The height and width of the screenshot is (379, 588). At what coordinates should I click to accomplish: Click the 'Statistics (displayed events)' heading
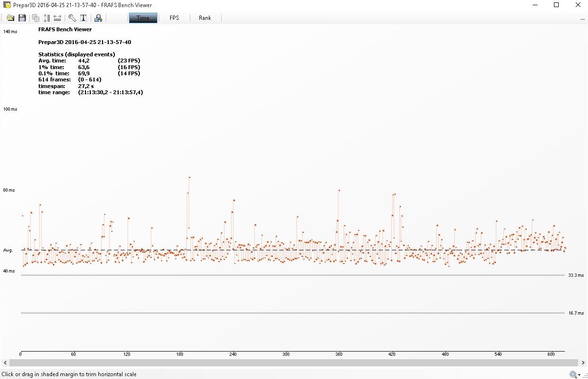click(77, 54)
